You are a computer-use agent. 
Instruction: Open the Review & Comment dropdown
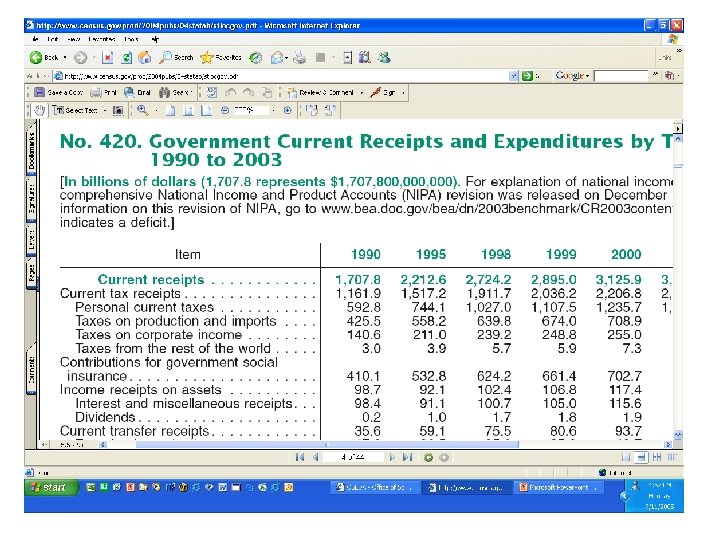[361, 93]
